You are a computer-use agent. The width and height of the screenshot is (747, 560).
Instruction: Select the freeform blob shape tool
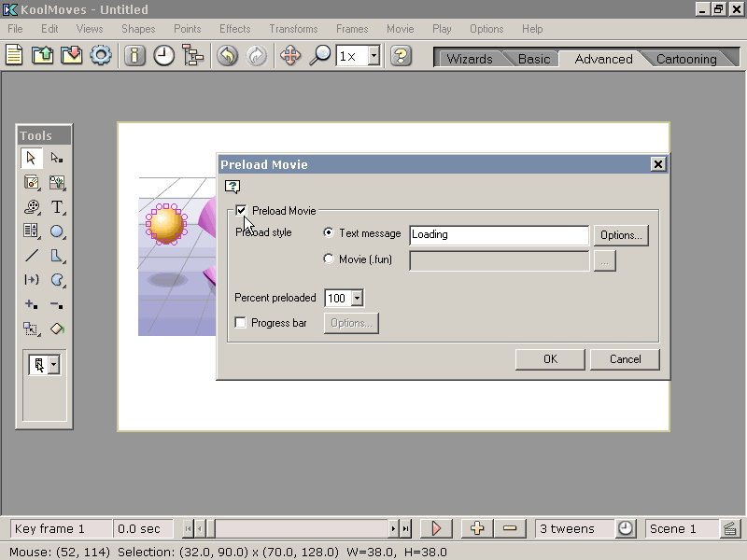tap(57, 280)
